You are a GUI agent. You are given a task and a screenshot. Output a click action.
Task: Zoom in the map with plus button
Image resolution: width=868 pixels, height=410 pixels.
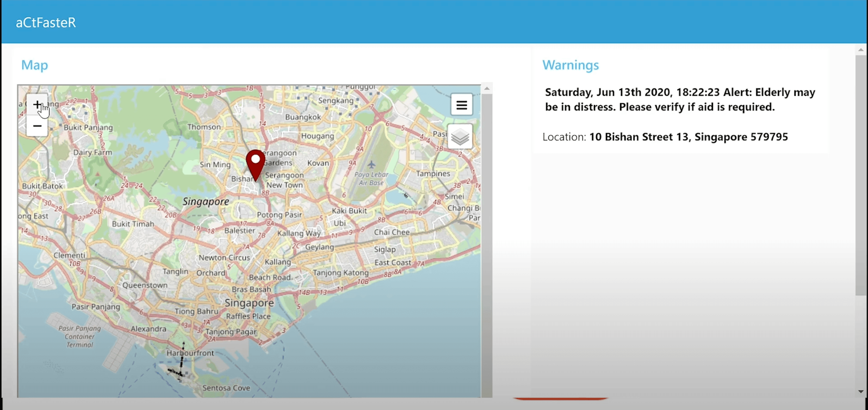[37, 105]
